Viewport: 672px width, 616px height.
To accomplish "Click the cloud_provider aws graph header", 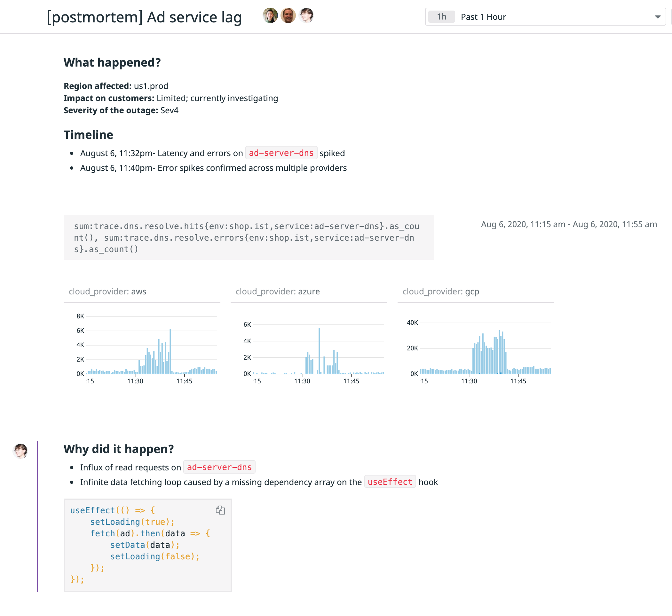I will click(107, 292).
